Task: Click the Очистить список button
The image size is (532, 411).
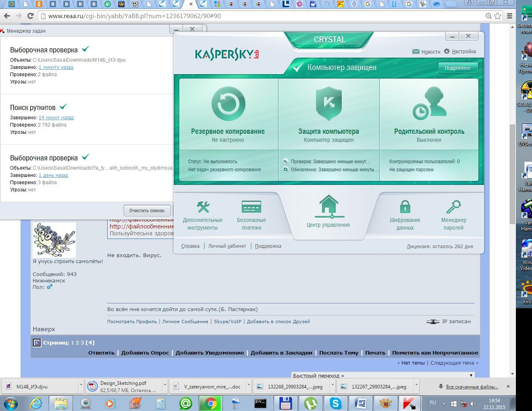Action: 147,210
